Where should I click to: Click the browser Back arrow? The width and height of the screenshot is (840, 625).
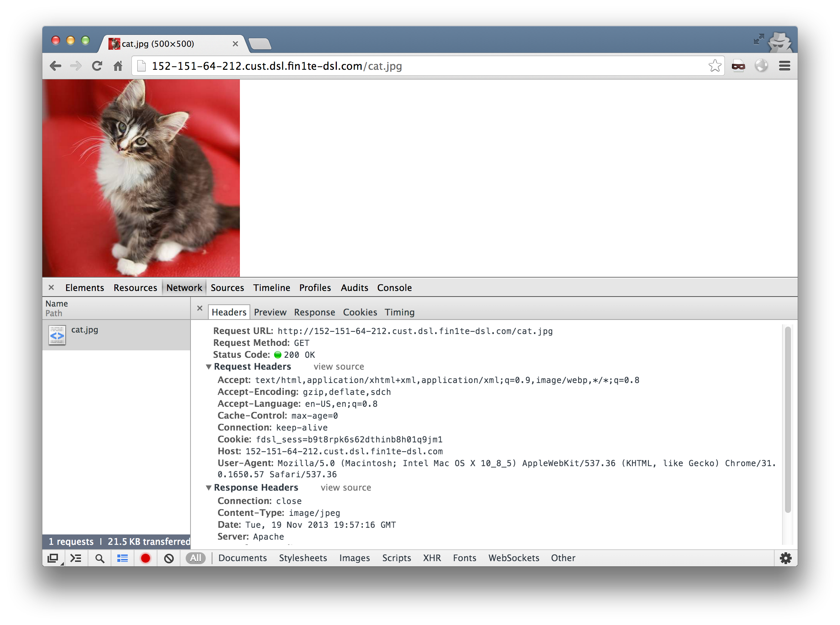56,66
